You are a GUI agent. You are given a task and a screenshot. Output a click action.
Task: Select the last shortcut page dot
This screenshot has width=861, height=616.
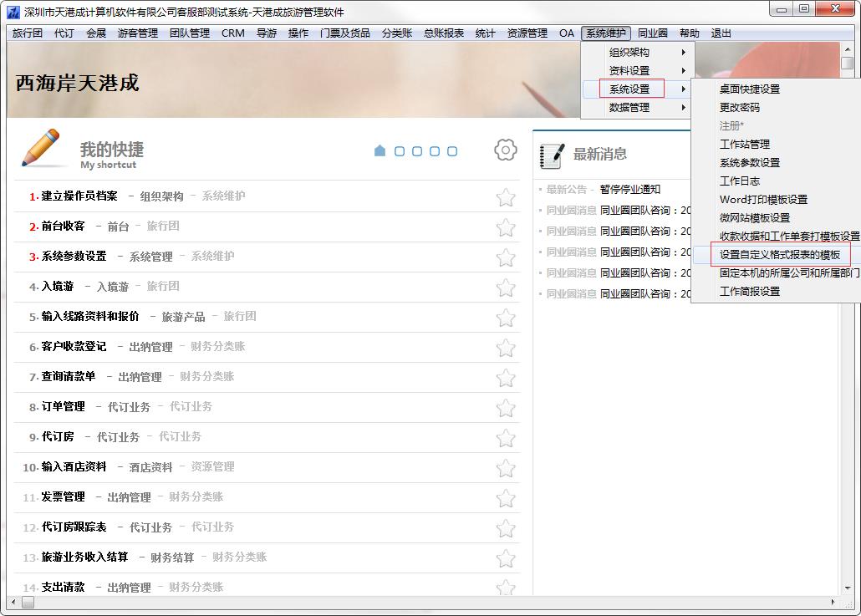[452, 151]
